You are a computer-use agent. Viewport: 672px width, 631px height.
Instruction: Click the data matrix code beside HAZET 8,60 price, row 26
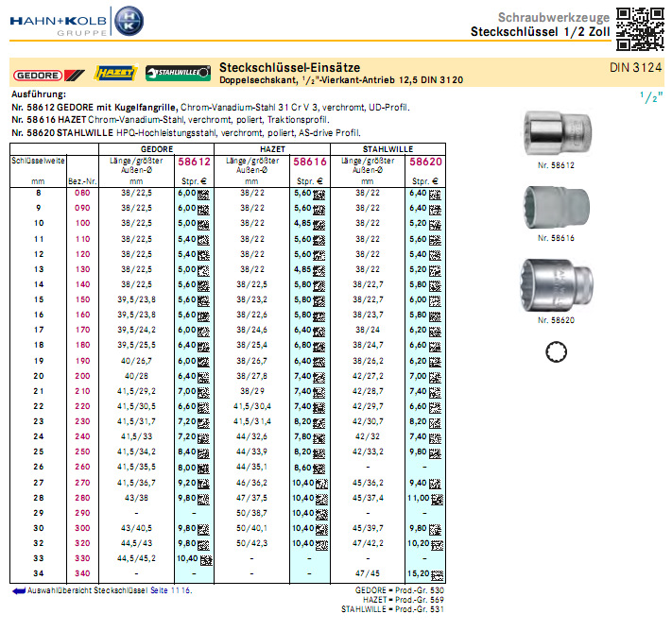click(x=319, y=469)
